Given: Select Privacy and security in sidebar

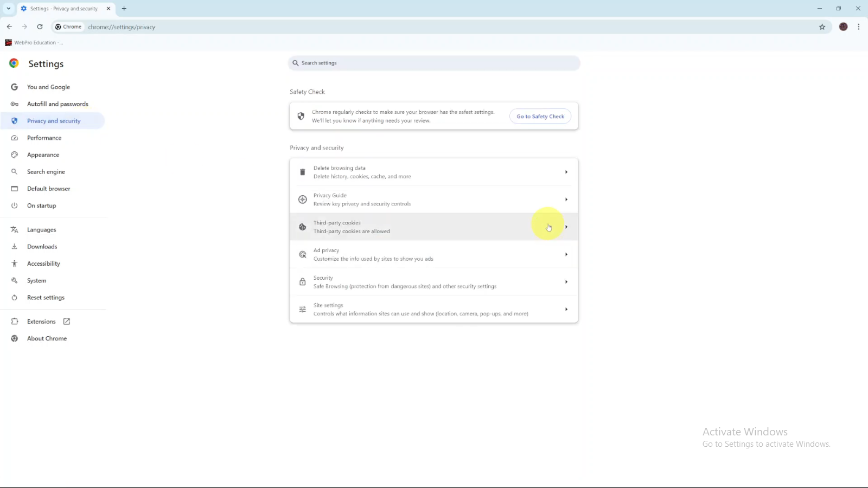Looking at the screenshot, I should pyautogui.click(x=53, y=121).
